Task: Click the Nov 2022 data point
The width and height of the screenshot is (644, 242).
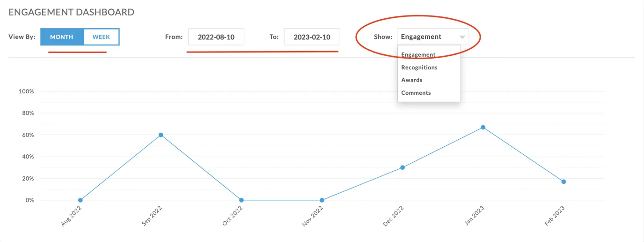Action: pyautogui.click(x=322, y=200)
